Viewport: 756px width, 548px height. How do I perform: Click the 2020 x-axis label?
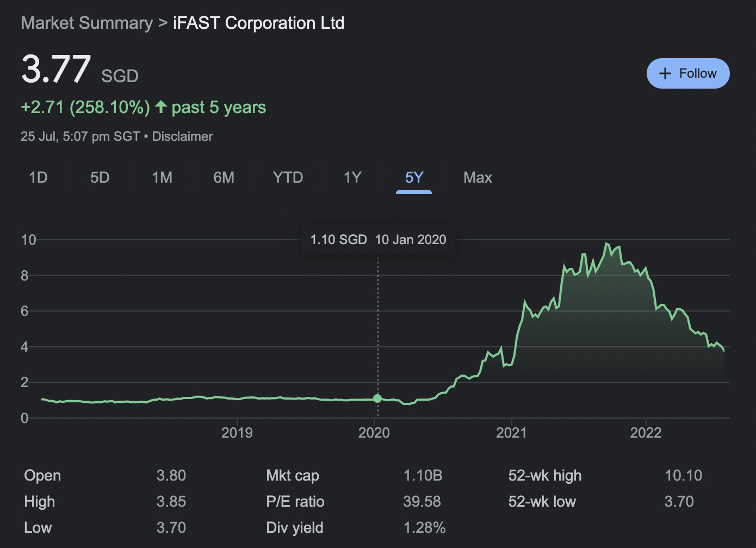374,433
